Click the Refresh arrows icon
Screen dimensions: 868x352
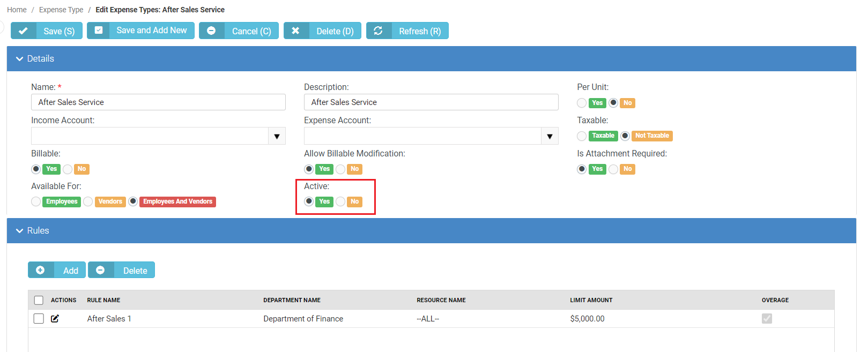pos(378,31)
